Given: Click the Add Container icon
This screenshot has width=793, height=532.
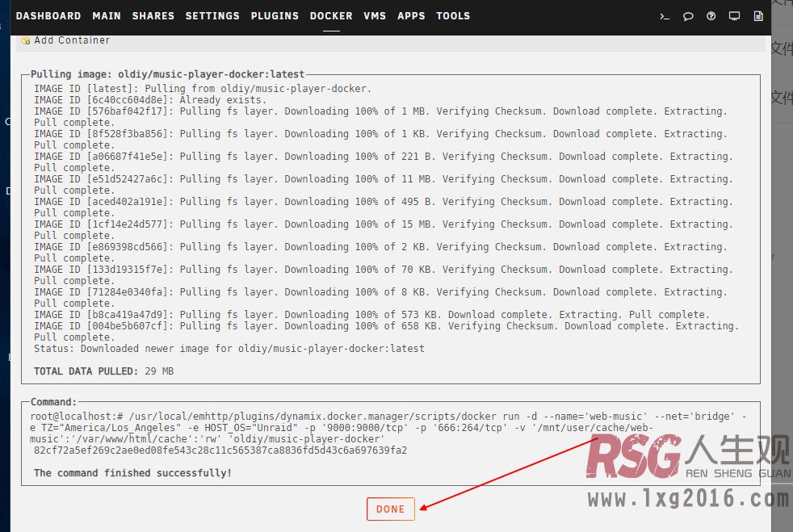Looking at the screenshot, I should 26,40.
